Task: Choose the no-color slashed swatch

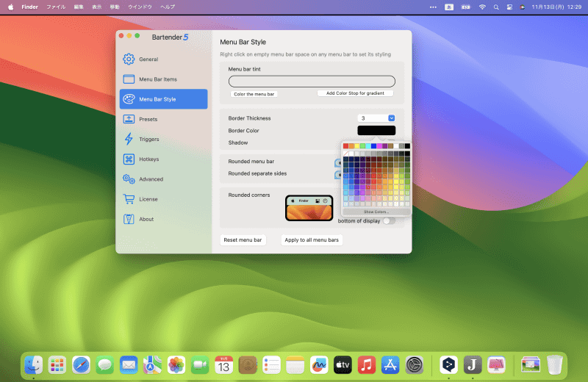Action: pos(345,154)
